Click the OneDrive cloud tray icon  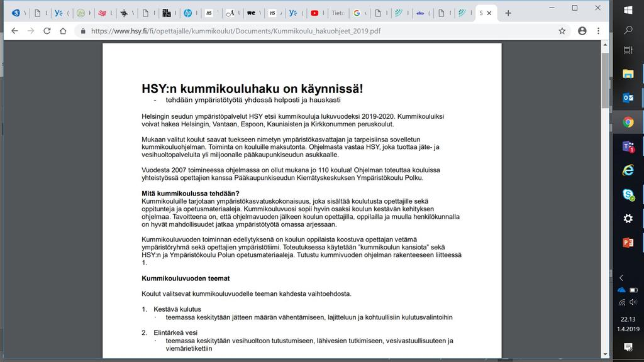[621, 290]
